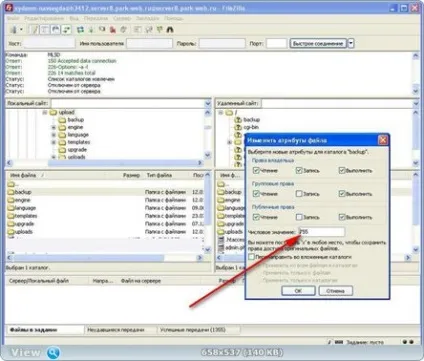Screen dimensions: 424x361
Task: Click the cgi-bin folder icon in remote tree
Action: 238,127
